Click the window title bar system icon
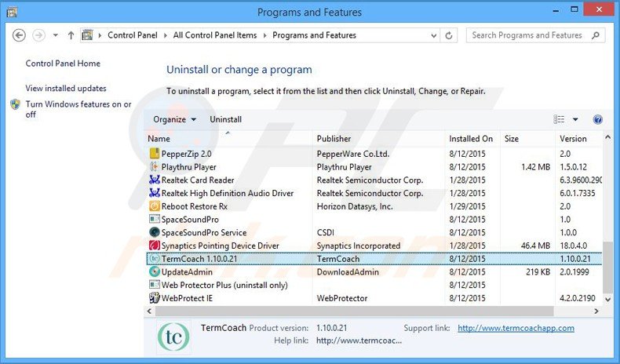The image size is (620, 364). click(x=13, y=13)
